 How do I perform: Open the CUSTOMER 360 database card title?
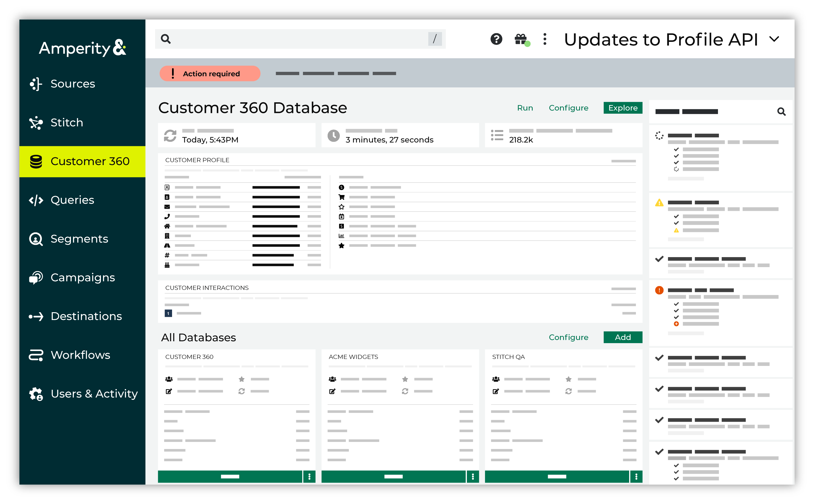point(189,357)
